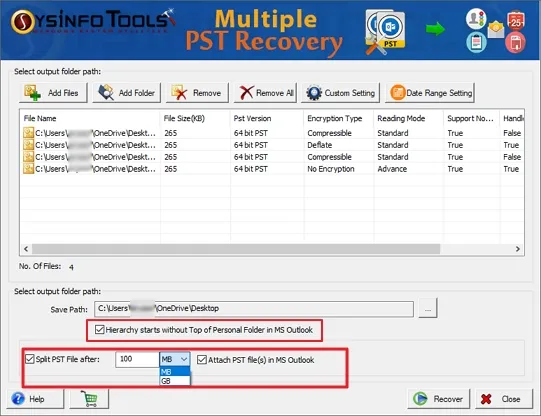Click the SysInfoTools logo icon

(x=22, y=22)
